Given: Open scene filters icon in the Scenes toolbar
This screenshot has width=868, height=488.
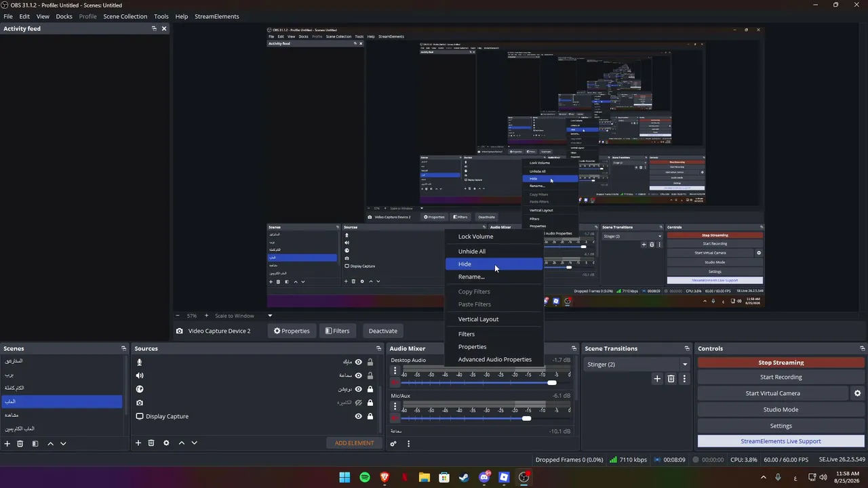Looking at the screenshot, I should click(x=35, y=443).
